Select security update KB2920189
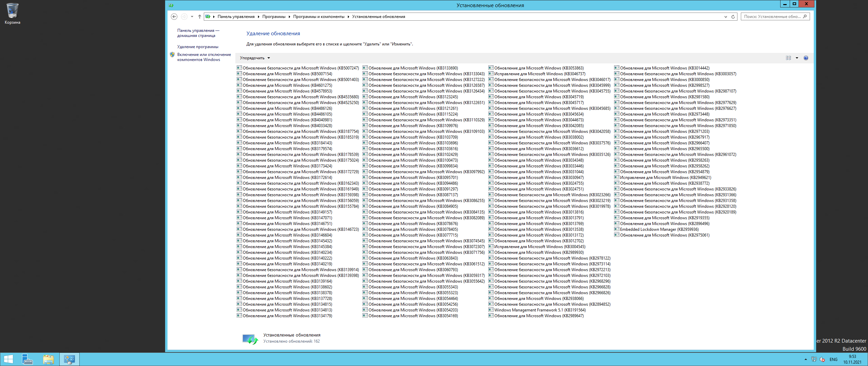868x366 pixels. [x=675, y=212]
